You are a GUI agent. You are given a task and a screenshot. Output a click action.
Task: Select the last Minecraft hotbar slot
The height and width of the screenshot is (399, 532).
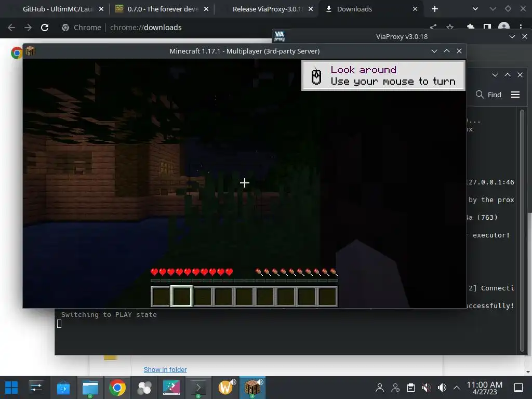(x=327, y=297)
